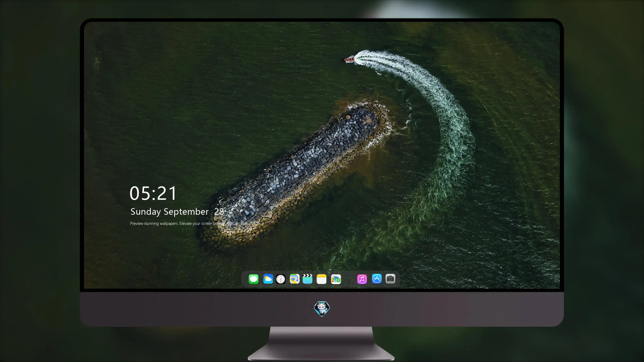Image resolution: width=644 pixels, height=362 pixels.
Task: Click the 'Preview stunning wallpapers' caption
Action: tap(195, 223)
